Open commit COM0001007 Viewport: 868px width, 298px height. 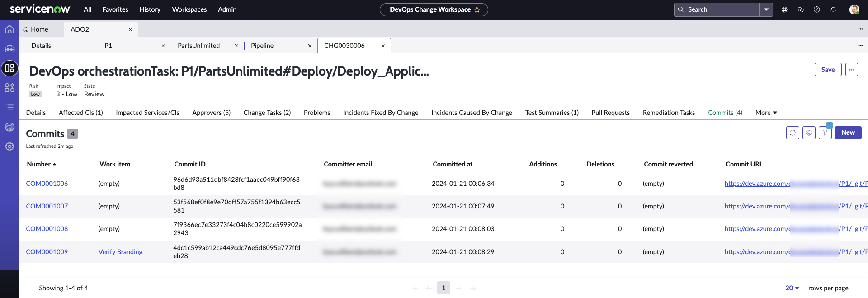tap(47, 206)
